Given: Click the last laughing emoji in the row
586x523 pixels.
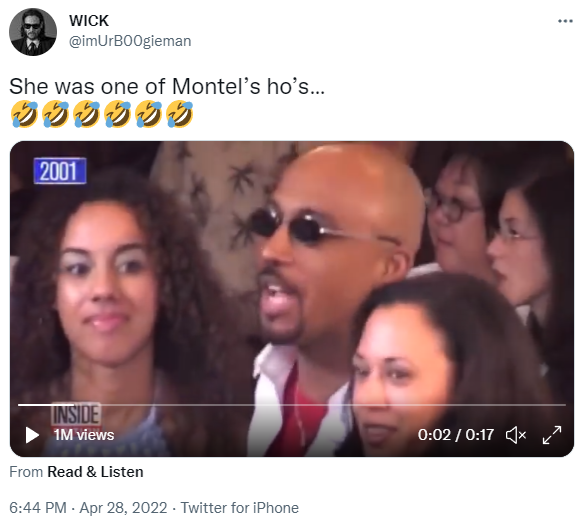Looking at the screenshot, I should click(180, 114).
